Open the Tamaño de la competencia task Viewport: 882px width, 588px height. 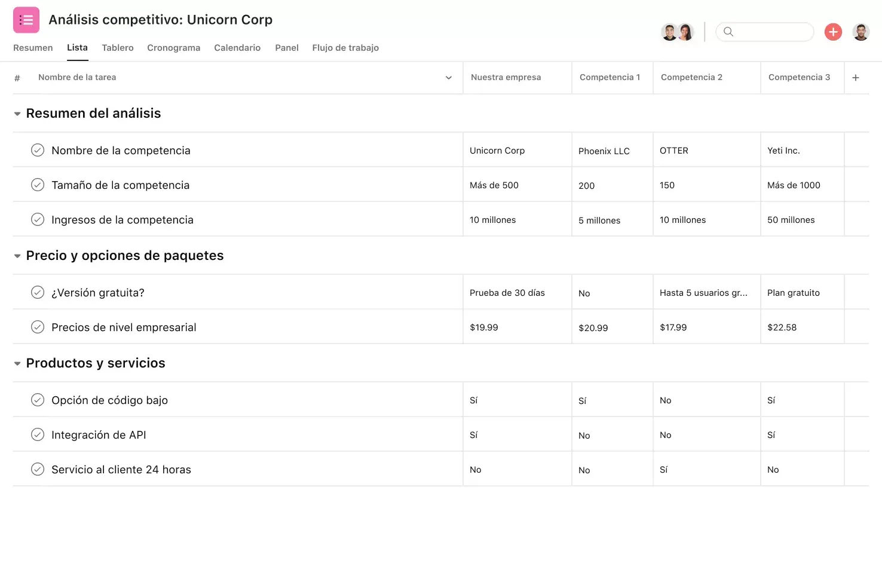pyautogui.click(x=120, y=185)
